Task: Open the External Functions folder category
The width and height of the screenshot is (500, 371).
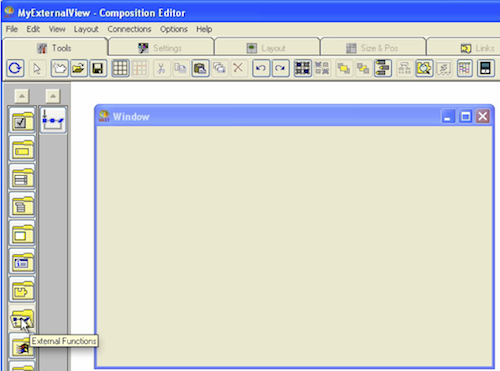Action: (x=22, y=318)
